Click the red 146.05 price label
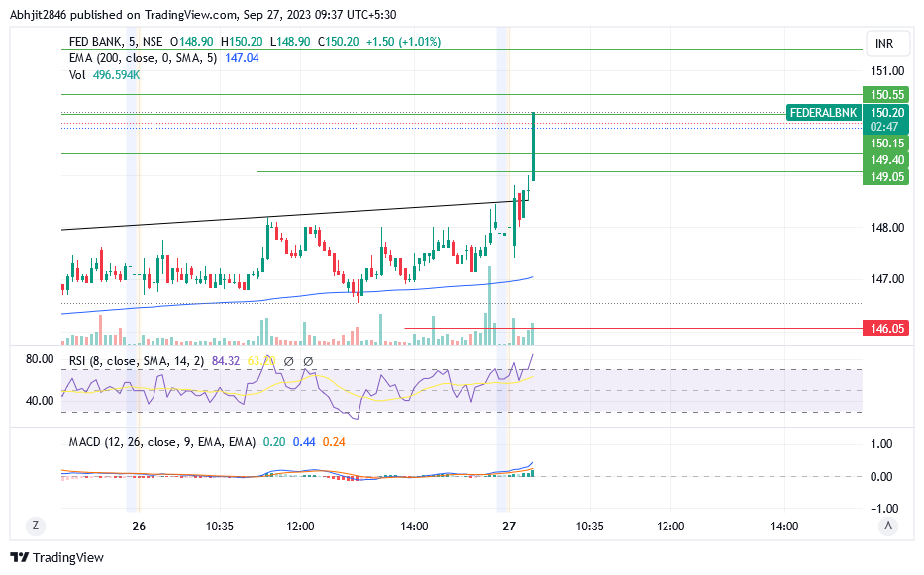 pos(887,329)
